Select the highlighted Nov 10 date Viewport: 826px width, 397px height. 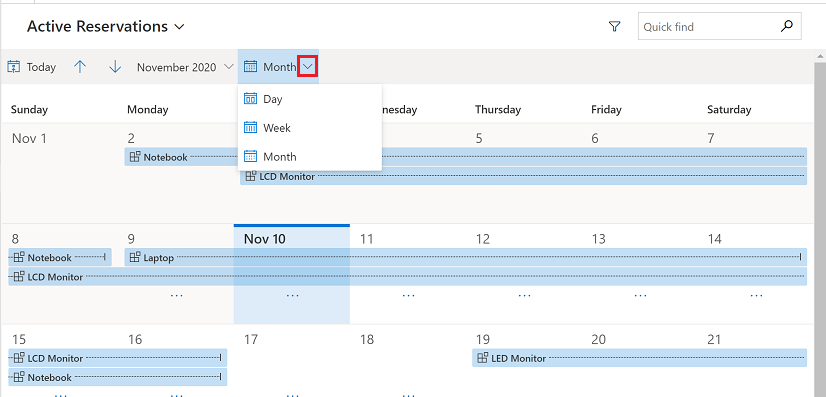[x=264, y=239]
